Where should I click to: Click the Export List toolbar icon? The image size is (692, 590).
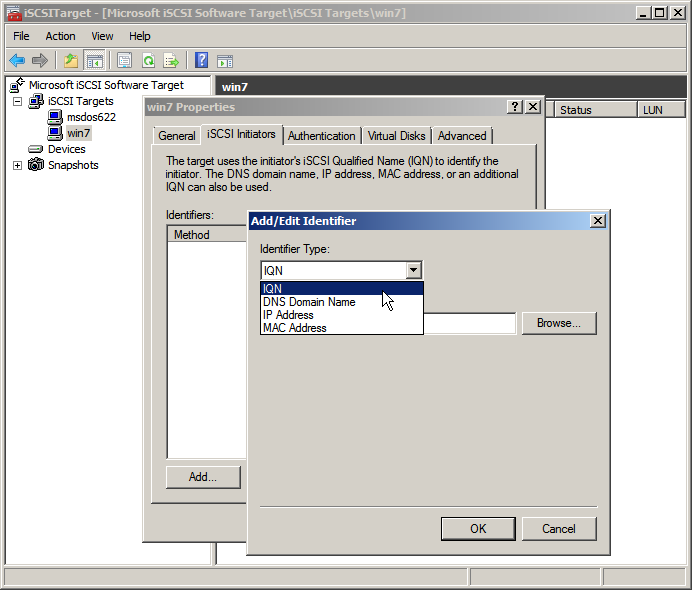point(171,61)
